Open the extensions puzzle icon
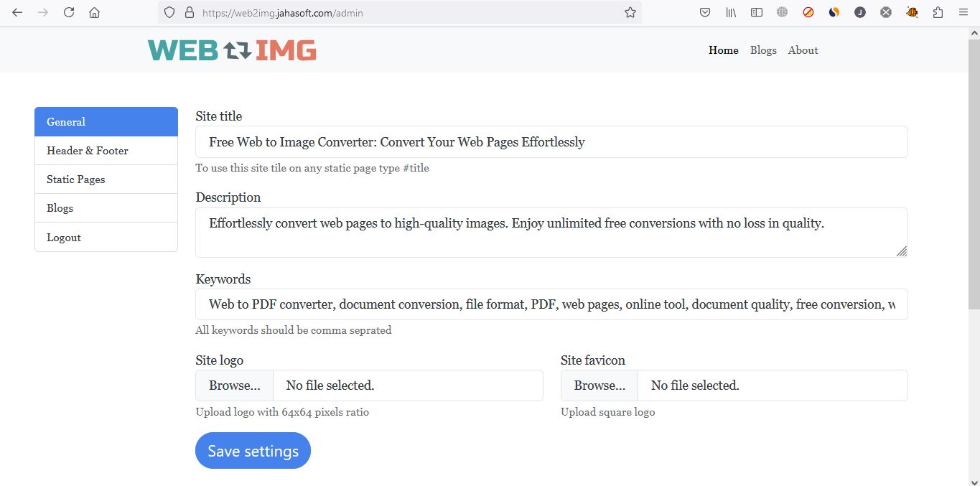980x486 pixels. click(x=938, y=12)
